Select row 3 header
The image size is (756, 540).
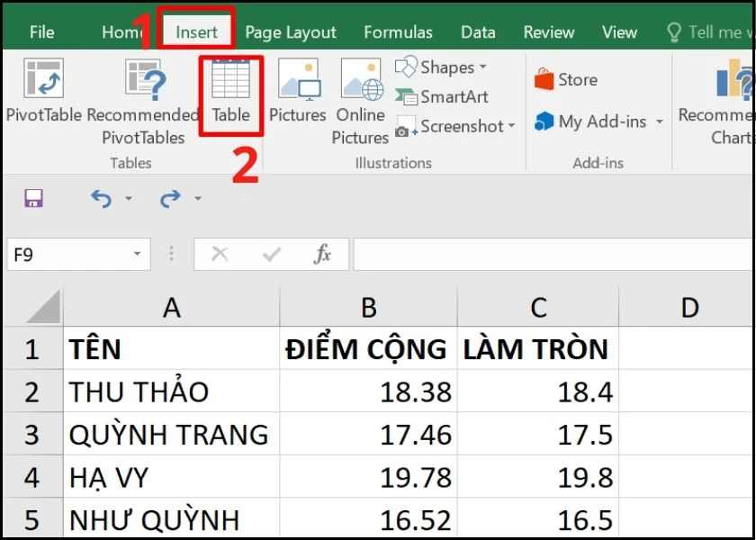pyautogui.click(x=32, y=434)
